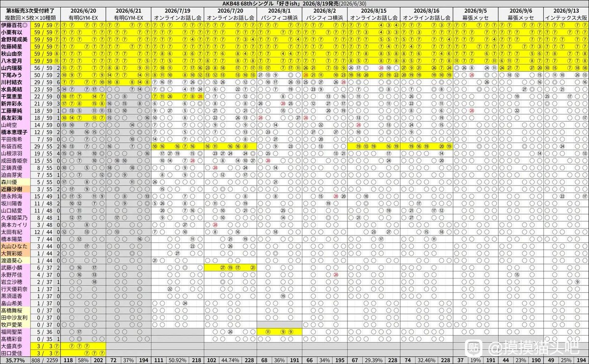This screenshot has height=364, width=589.
Task: Select the date header 2026/8/2
Action: click(x=324, y=10)
